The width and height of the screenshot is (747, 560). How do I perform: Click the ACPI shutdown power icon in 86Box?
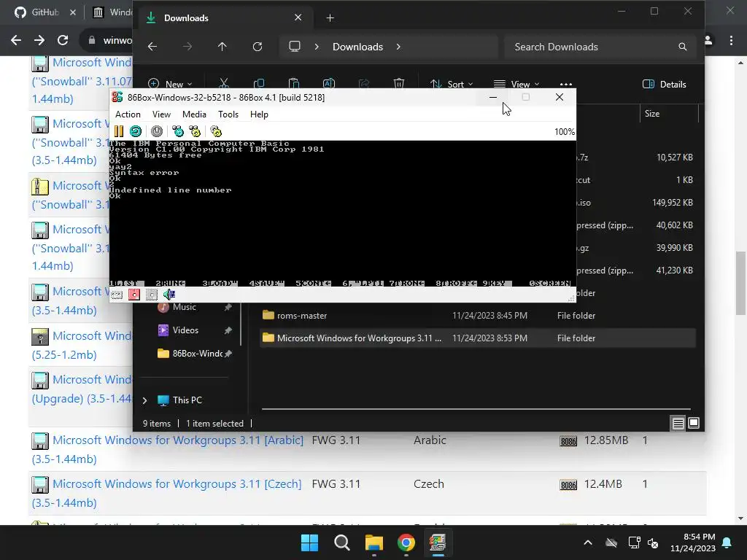point(157,131)
